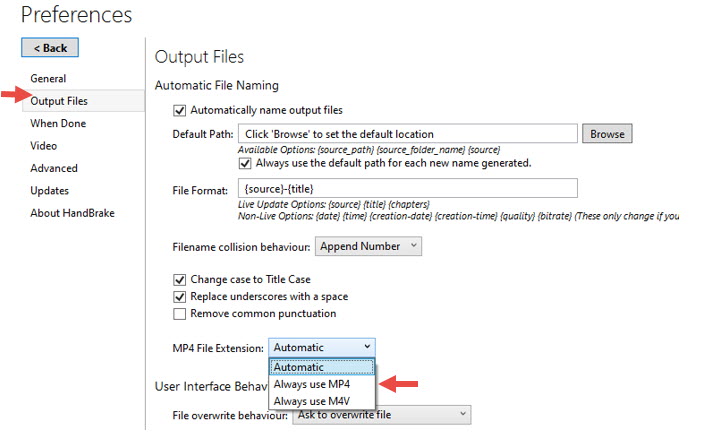Choose Automatic in the extension list
Screen dimensions: 720x432
pos(322,367)
